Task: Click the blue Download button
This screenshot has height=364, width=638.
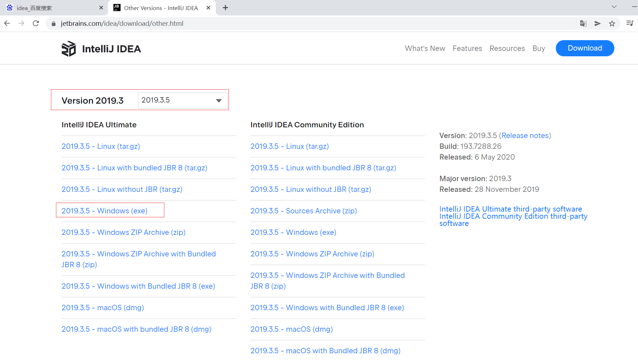Action: [585, 48]
